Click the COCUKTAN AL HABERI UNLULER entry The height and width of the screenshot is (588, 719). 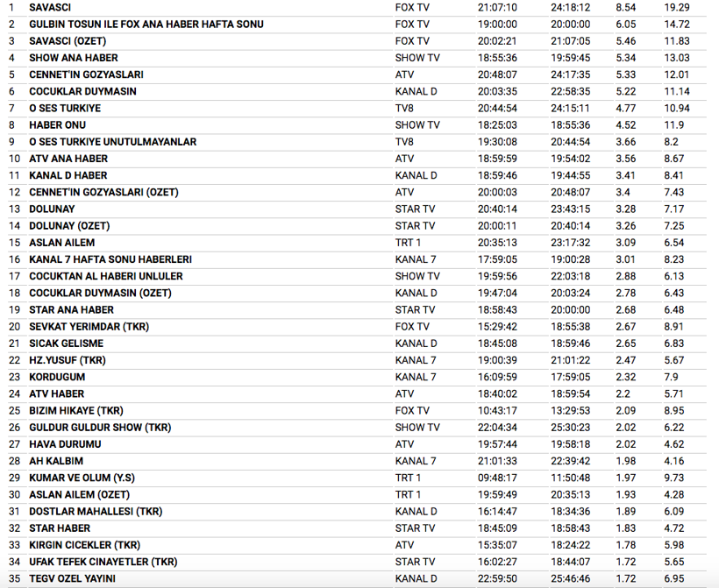pyautogui.click(x=105, y=276)
